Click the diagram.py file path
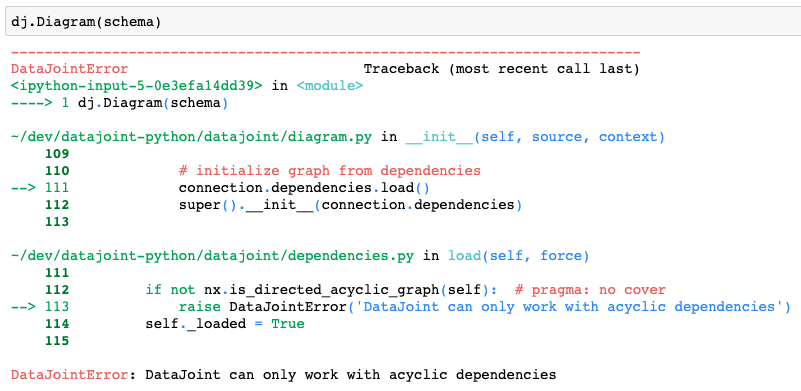Screen dimensions: 801x391 pyautogui.click(x=191, y=137)
